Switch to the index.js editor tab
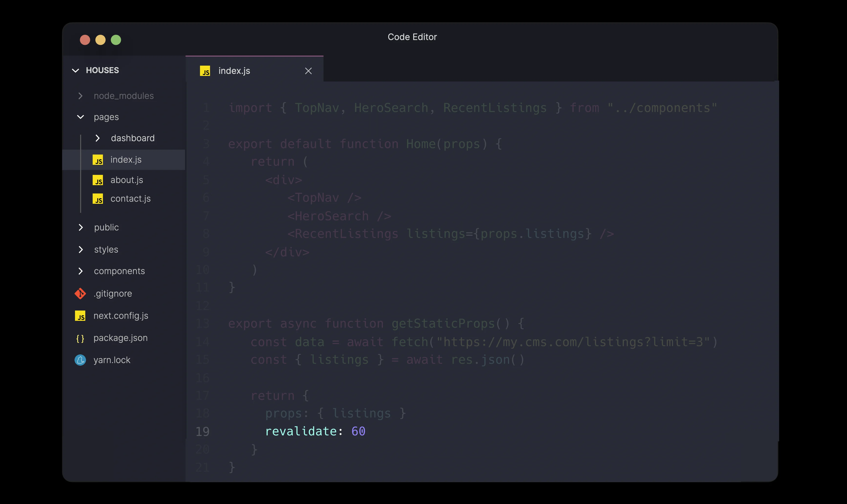 235,71
